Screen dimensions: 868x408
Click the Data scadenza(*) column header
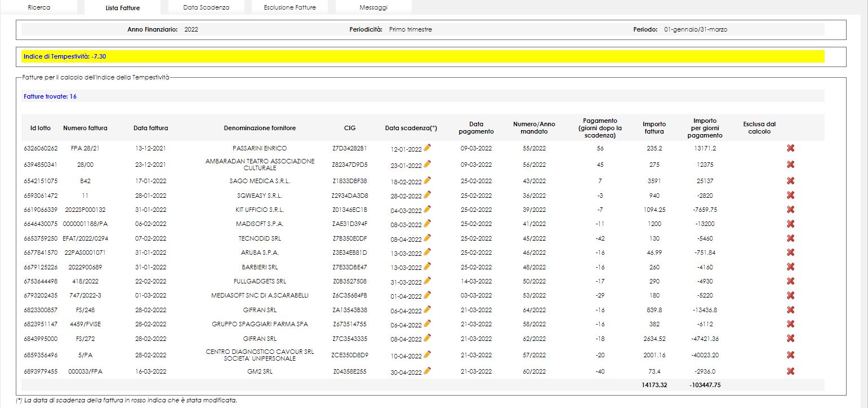(x=411, y=128)
